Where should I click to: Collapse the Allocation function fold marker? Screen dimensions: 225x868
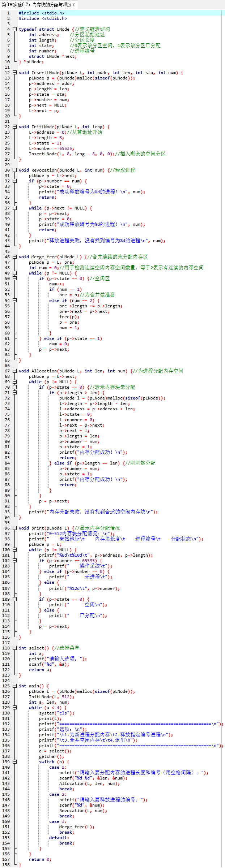click(14, 371)
